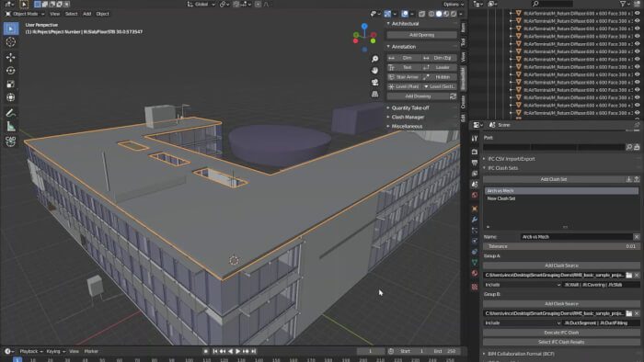This screenshot has width=644, height=362.
Task: Select the Move tool
Action: 11,57
